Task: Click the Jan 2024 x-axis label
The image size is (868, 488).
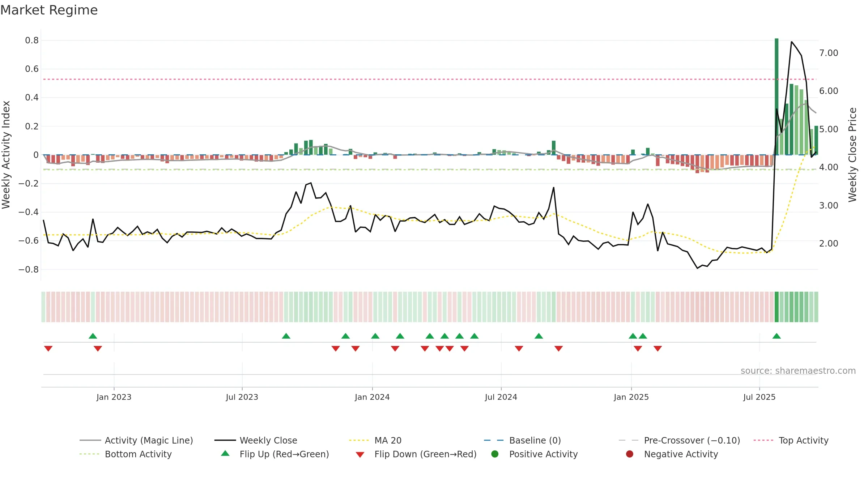Action: pos(372,397)
